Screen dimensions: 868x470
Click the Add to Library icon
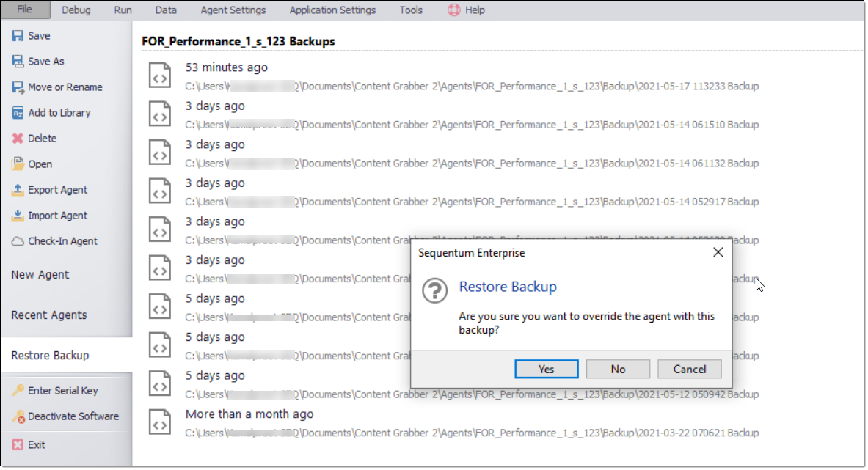(x=18, y=113)
